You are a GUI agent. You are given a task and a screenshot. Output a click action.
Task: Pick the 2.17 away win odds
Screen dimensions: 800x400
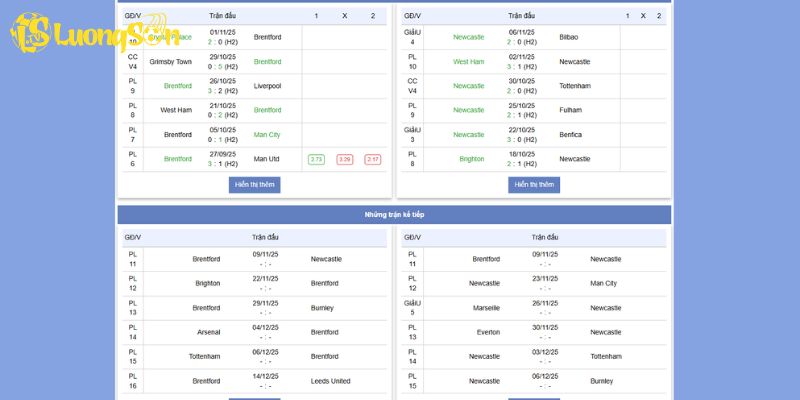point(373,159)
